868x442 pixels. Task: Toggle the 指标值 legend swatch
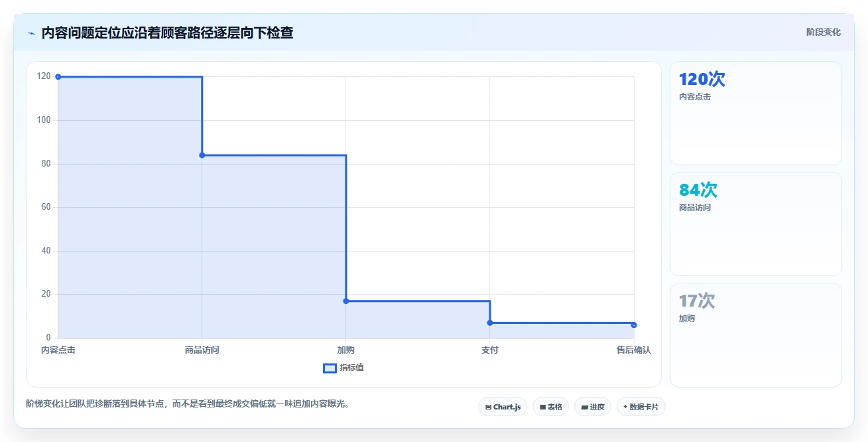330,368
